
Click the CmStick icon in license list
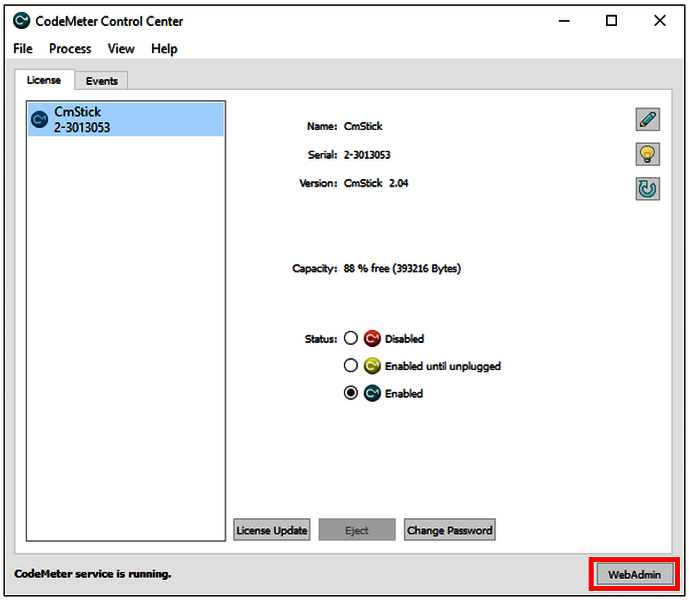click(x=40, y=120)
